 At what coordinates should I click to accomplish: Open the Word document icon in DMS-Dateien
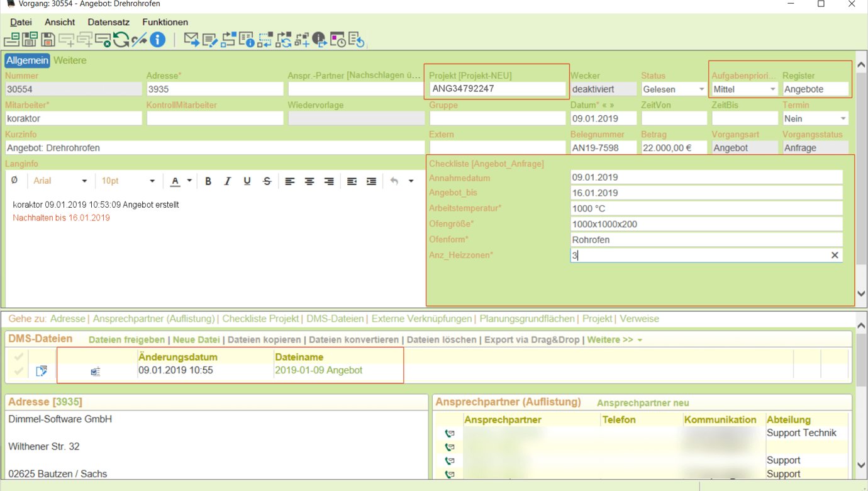tap(95, 371)
